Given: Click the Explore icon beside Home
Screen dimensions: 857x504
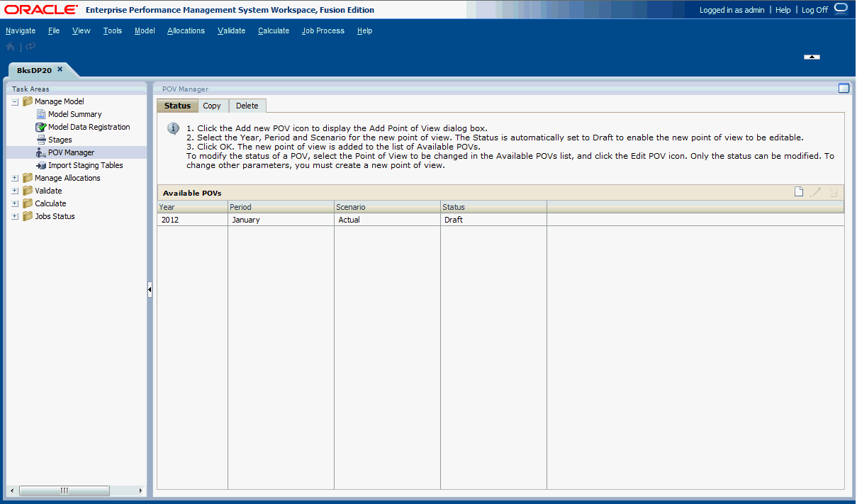Looking at the screenshot, I should 30,47.
